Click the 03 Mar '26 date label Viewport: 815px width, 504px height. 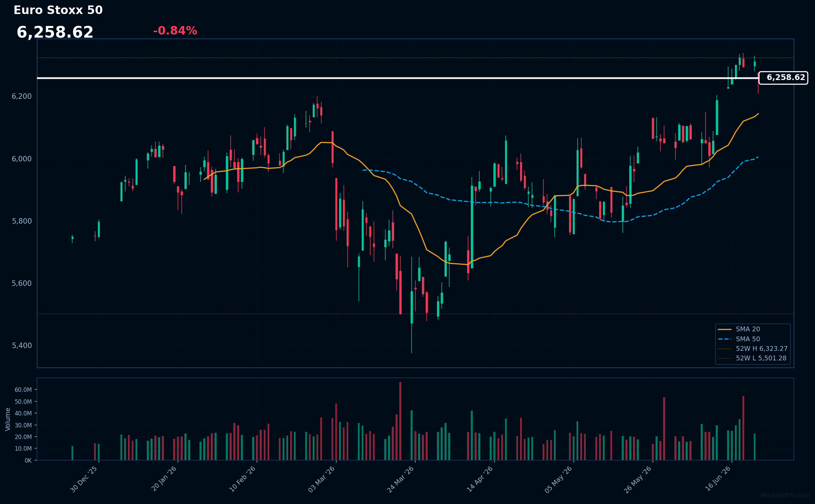coord(322,479)
